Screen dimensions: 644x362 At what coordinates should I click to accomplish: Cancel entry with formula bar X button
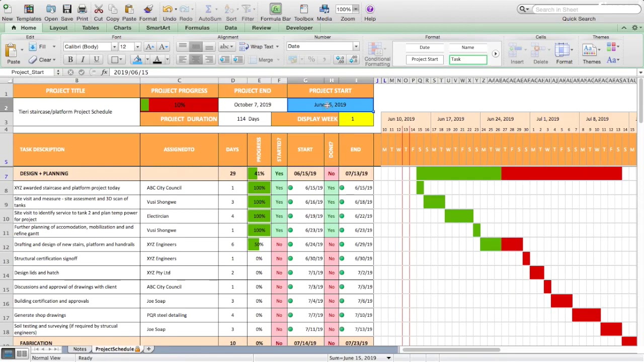tap(70, 72)
